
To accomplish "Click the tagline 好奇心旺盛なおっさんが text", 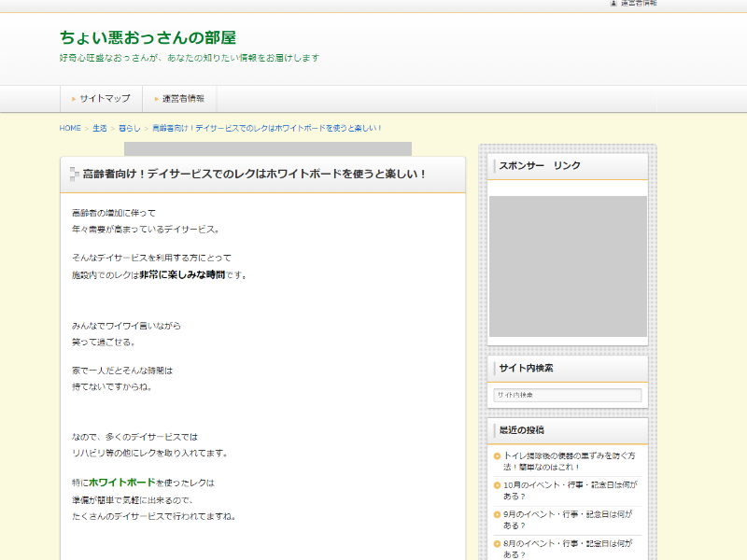I will [190, 58].
